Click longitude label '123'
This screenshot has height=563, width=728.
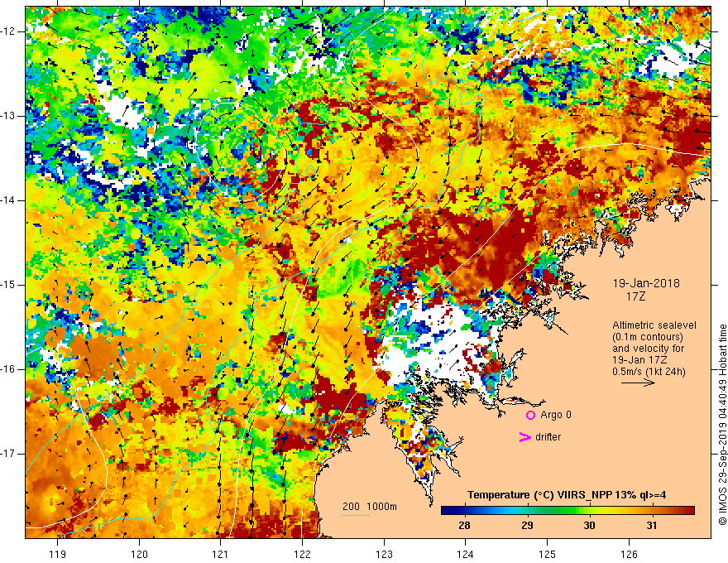(x=384, y=554)
